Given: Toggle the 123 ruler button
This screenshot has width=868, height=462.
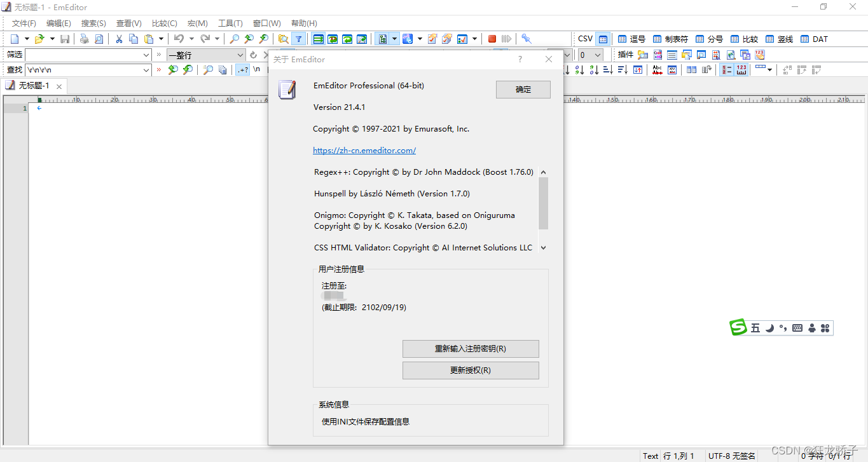Looking at the screenshot, I should 741,70.
